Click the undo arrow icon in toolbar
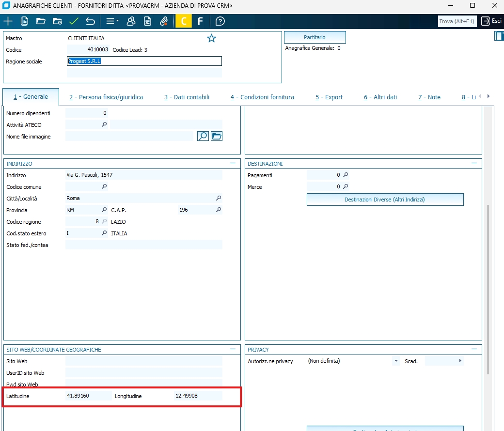The image size is (504, 431). 90,21
